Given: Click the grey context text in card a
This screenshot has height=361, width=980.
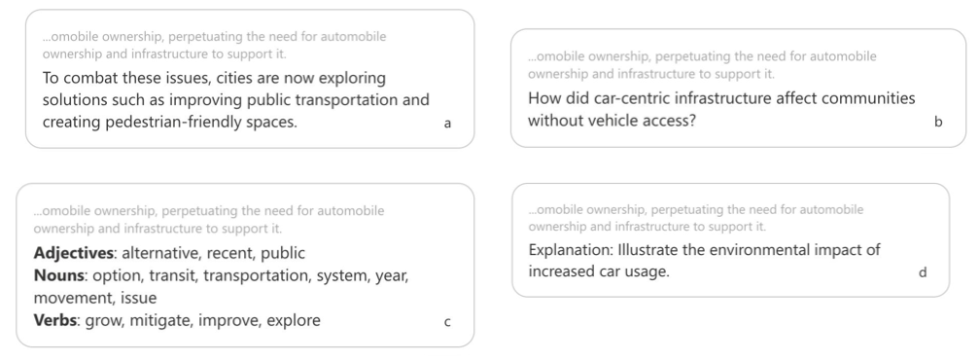Looking at the screenshot, I should click(x=214, y=45).
